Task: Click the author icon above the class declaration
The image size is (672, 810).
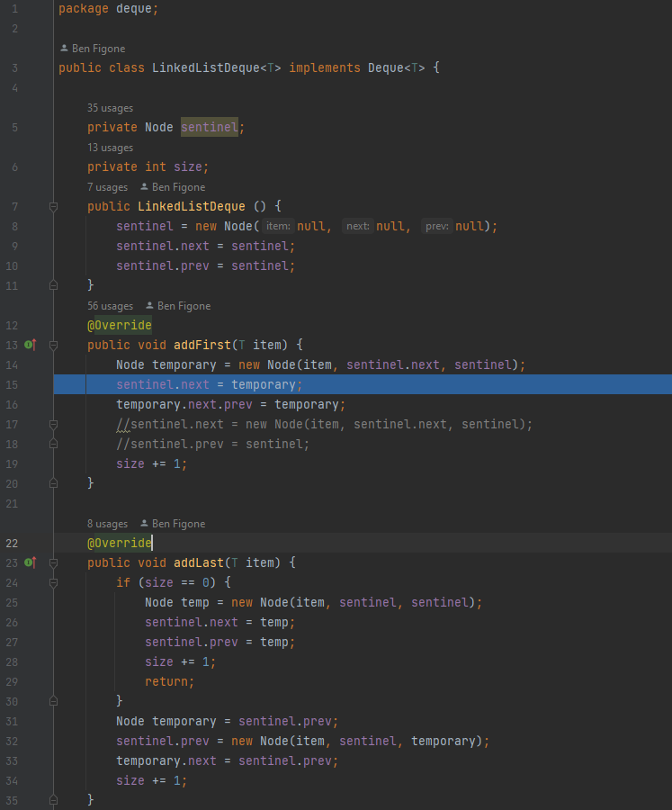Action: click(x=64, y=49)
